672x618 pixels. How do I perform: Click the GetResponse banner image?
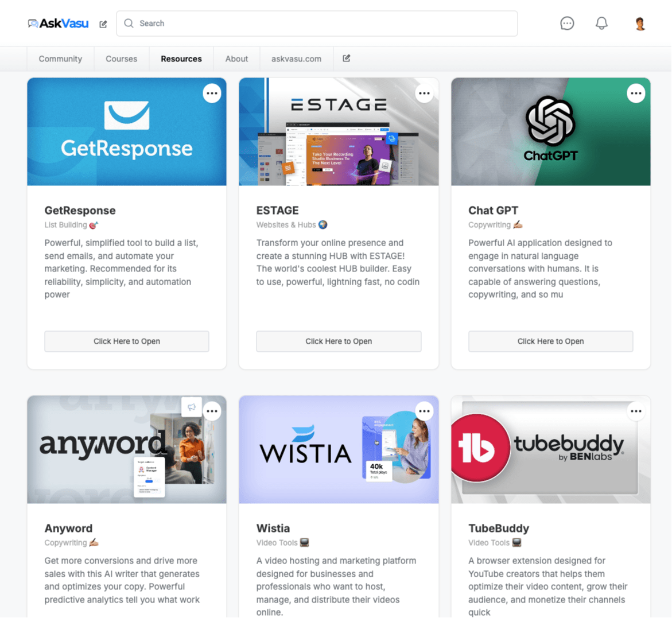coord(127,131)
